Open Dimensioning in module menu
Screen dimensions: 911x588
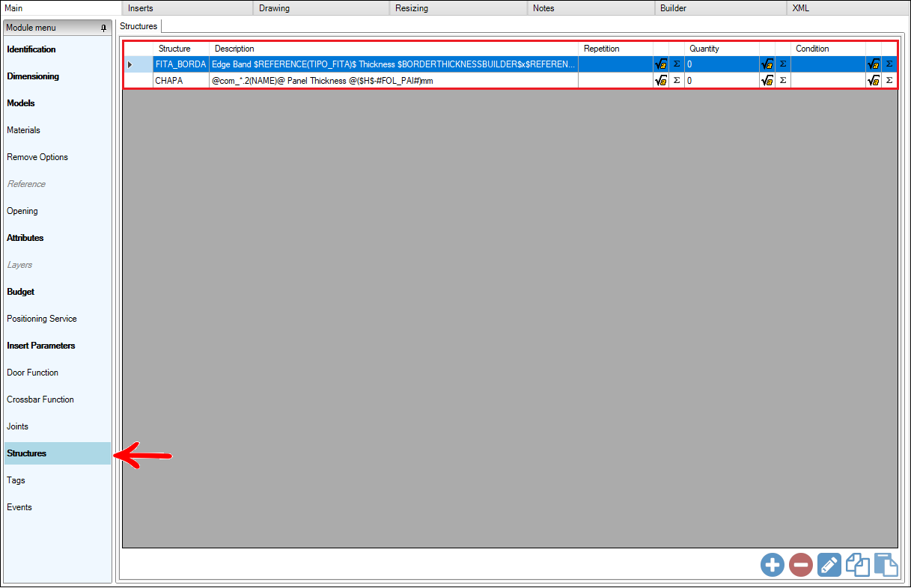57,76
